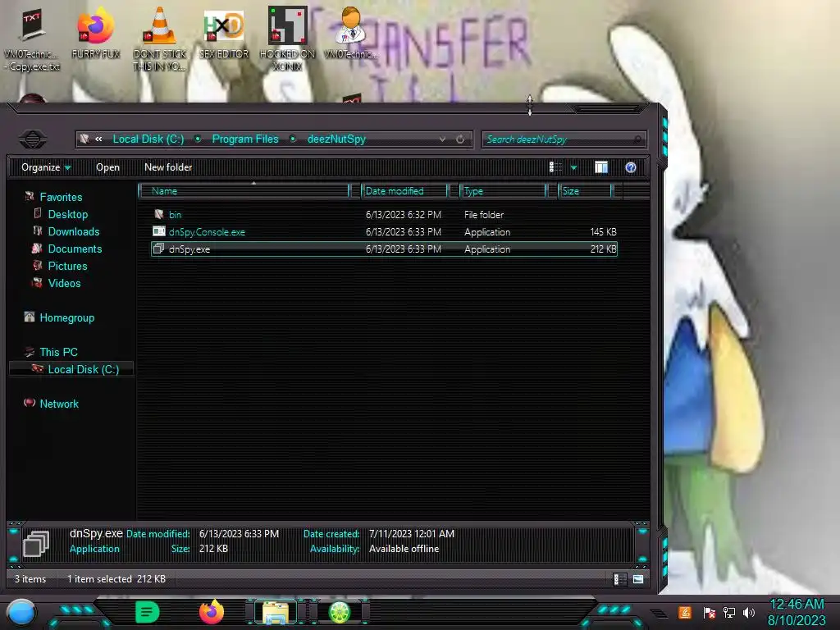Open the clock and date flyout
Viewport: 840px width, 630px height.
coord(797,612)
